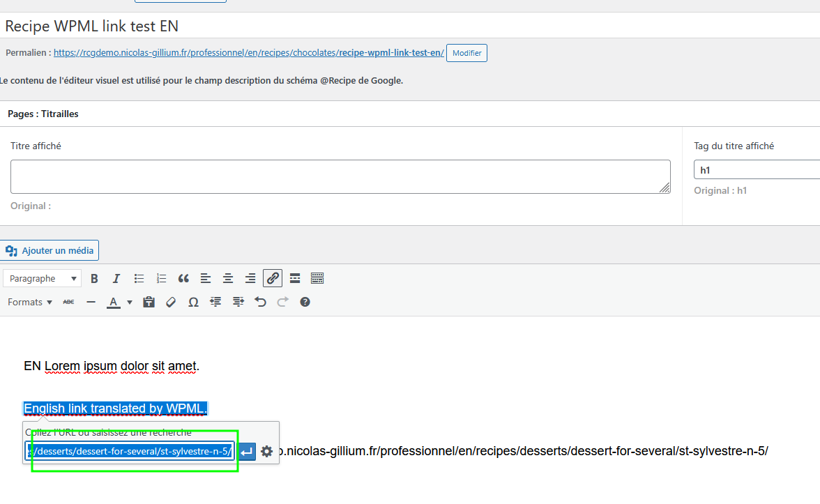Screen dimensions: 820x504
Task: Apply the text color A button
Action: pyautogui.click(x=113, y=303)
